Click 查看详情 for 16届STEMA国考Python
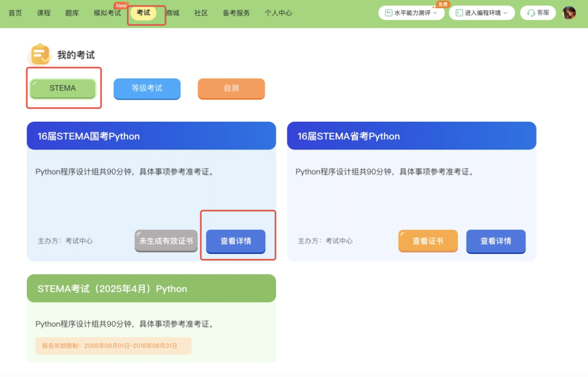 pos(236,241)
